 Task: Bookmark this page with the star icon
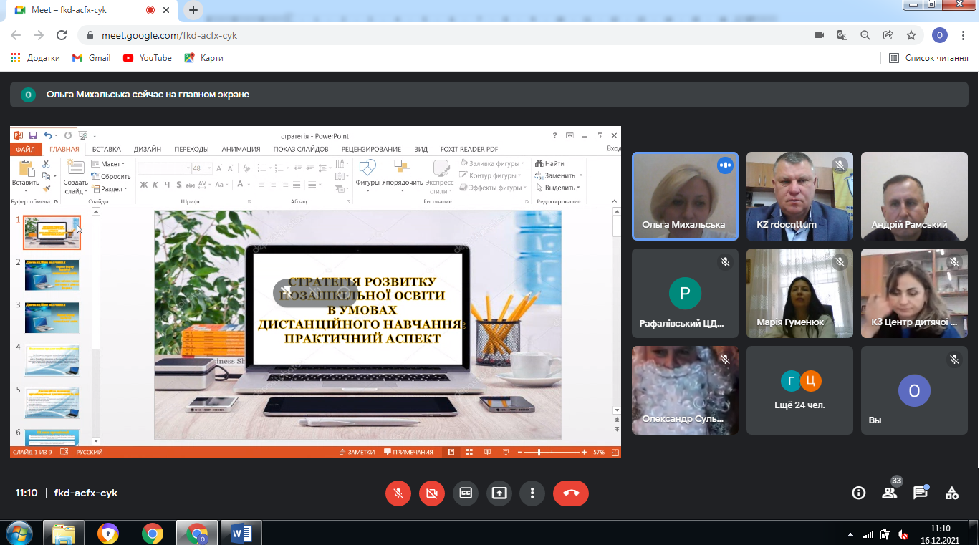coord(911,35)
